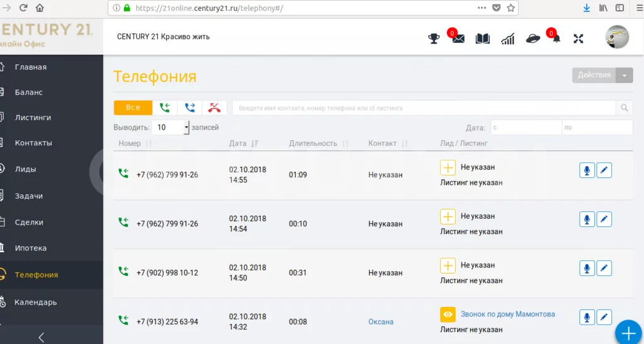Viewport: 644px width, 344px height.
Task: Go to browser home page
Action: tap(40, 8)
